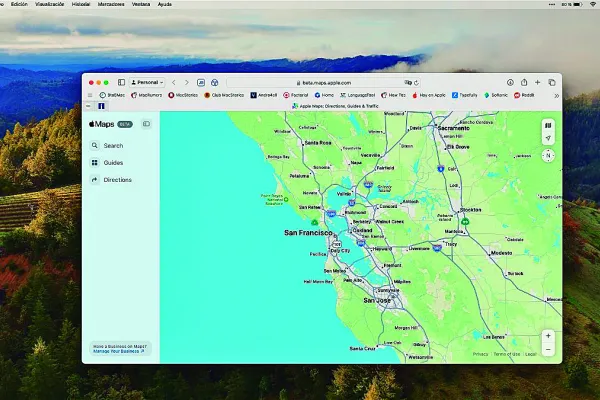Click Safari's back navigation arrow
The height and width of the screenshot is (400, 600).
coord(173,82)
